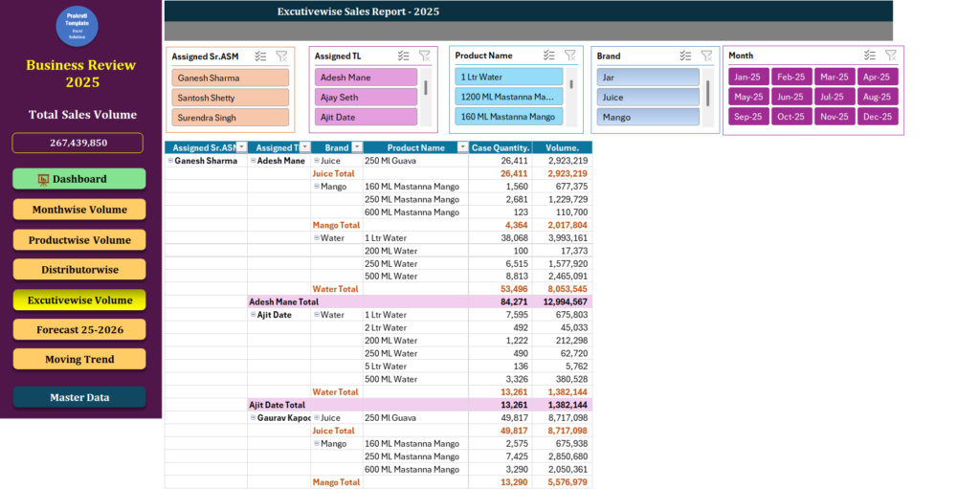Image resolution: width=980 pixels, height=489 pixels.
Task: Filter month Aug-25
Action: [878, 97]
